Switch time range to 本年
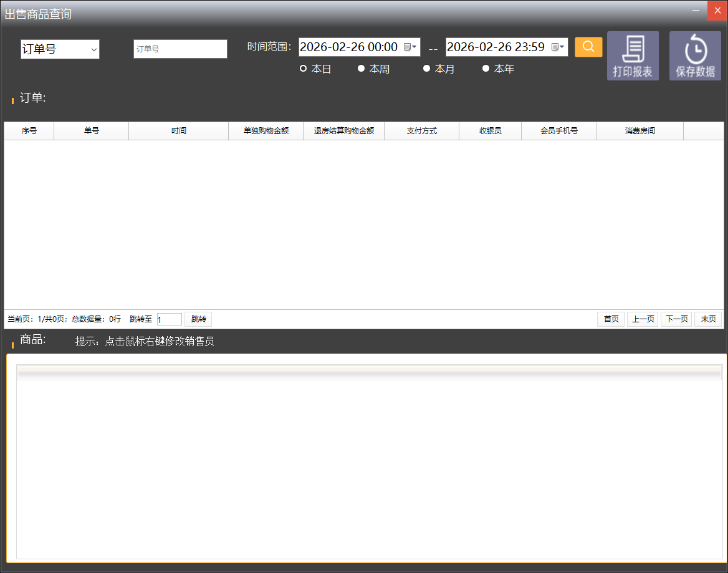 tap(486, 69)
